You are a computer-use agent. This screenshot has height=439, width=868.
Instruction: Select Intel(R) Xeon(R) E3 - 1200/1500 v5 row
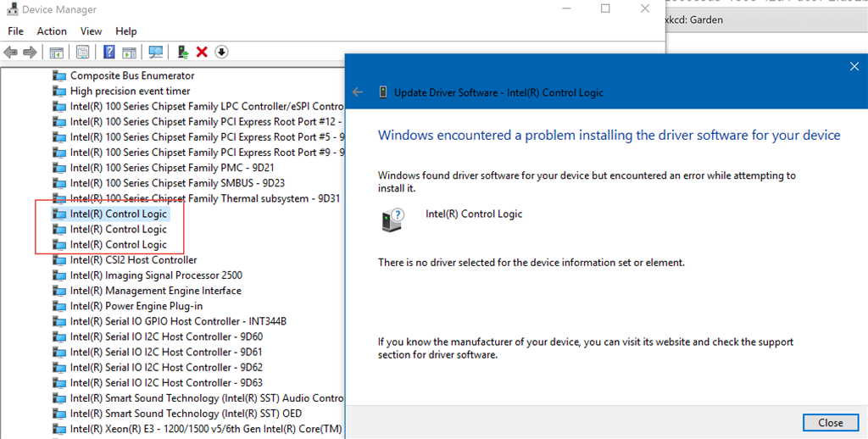[198, 429]
